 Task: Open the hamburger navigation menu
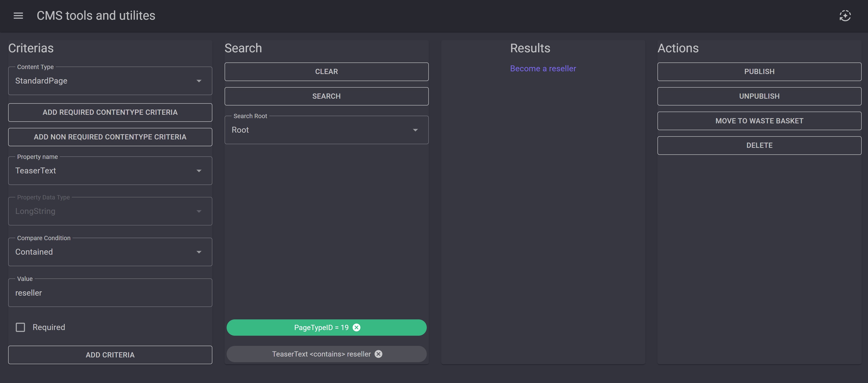click(18, 15)
